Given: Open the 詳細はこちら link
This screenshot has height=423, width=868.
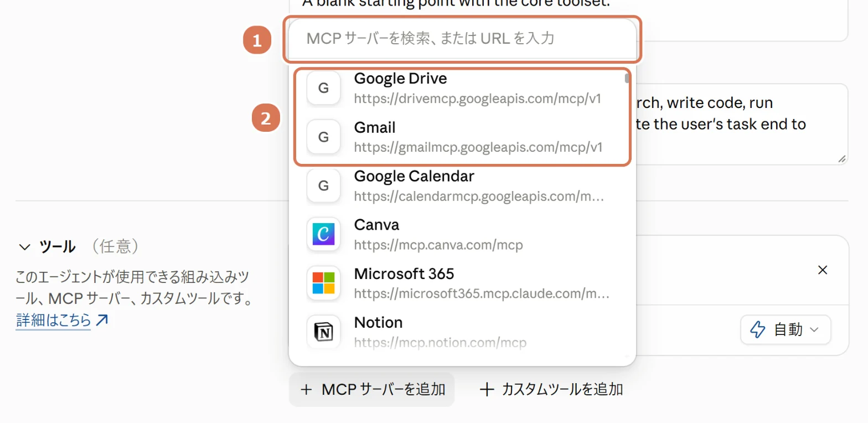Looking at the screenshot, I should 53,320.
